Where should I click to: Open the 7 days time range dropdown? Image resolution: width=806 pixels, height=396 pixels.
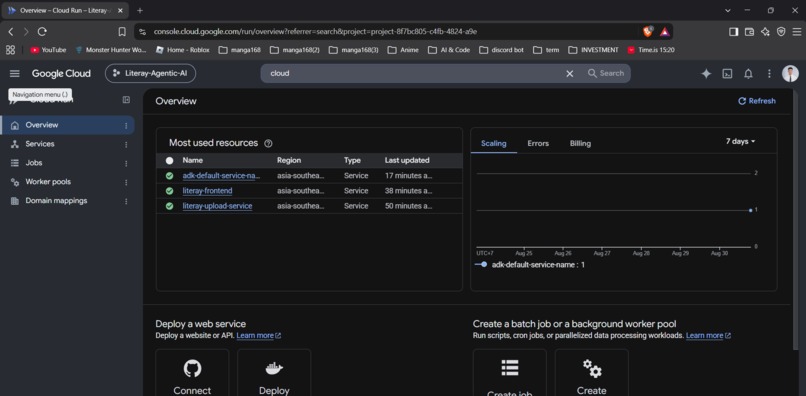(740, 141)
